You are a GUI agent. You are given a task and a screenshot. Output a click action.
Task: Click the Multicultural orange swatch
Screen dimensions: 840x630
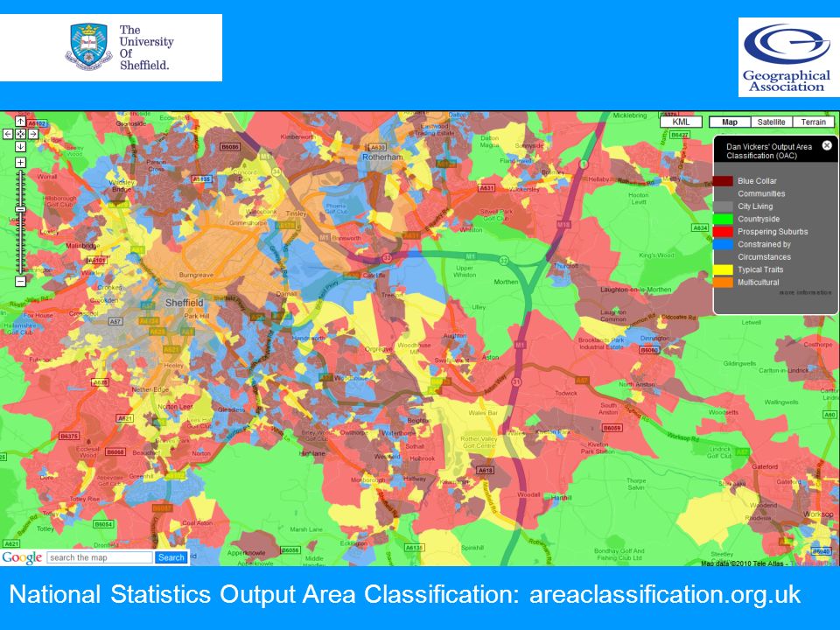tap(723, 283)
